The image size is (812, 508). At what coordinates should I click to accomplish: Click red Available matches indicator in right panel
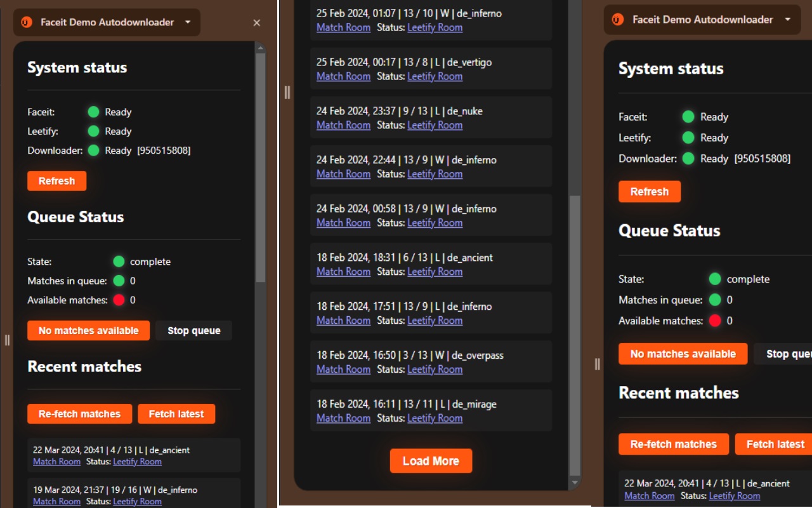(715, 321)
